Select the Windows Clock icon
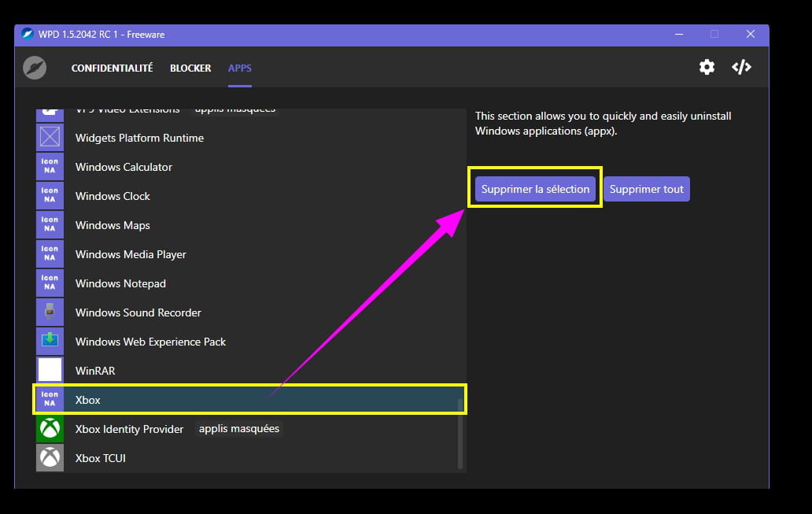Screen dimensions: 812x514 tap(50, 195)
